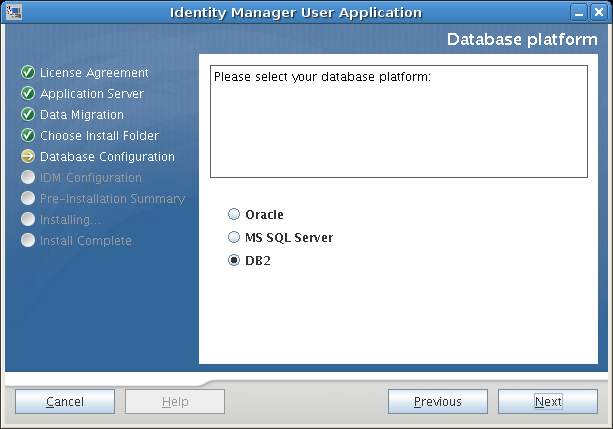
Task: Click the License Agreement green checkmark icon
Action: click(x=28, y=73)
